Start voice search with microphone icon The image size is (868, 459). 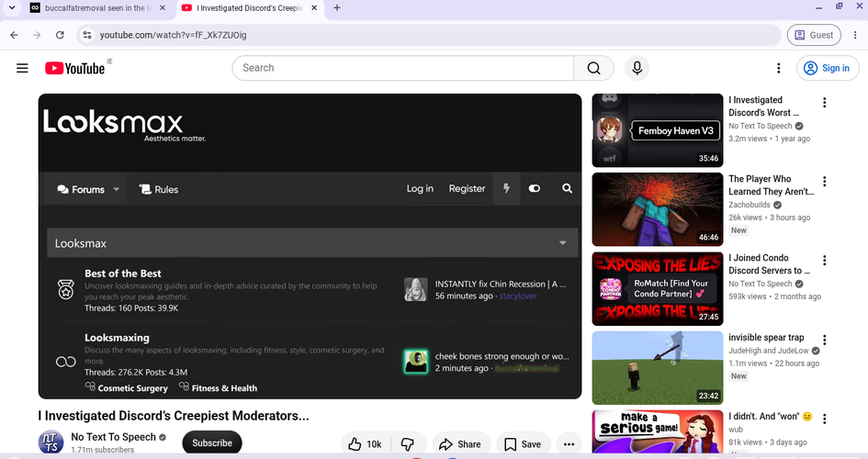point(637,68)
